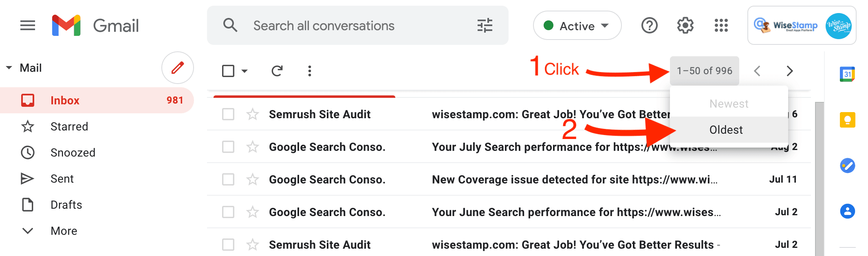The image size is (868, 256).
Task: Open the Support help icon
Action: click(649, 26)
